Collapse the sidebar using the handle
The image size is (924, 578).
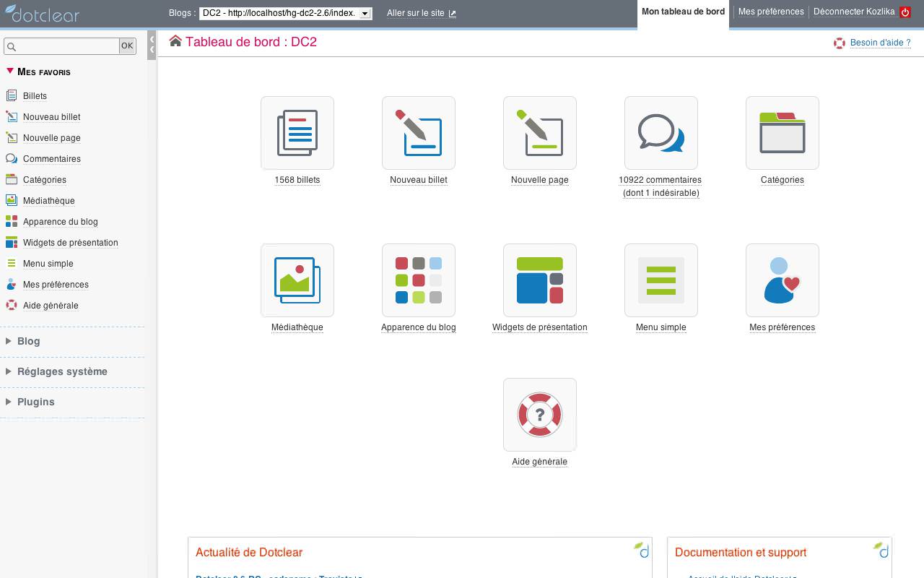[152, 45]
